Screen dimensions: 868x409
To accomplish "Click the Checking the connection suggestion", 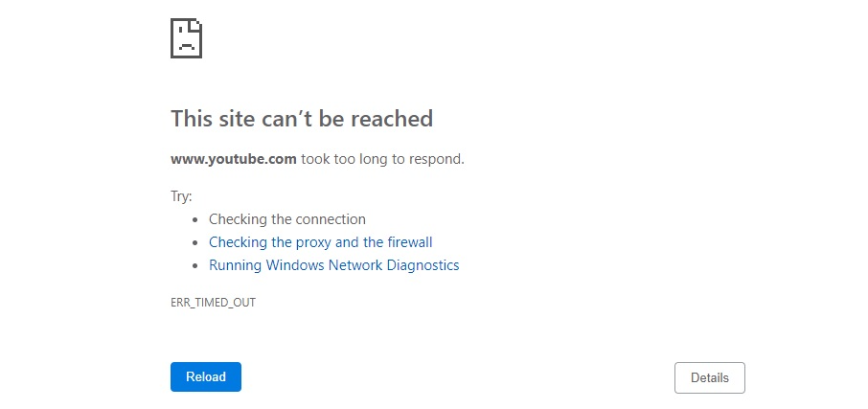I will (x=286, y=219).
